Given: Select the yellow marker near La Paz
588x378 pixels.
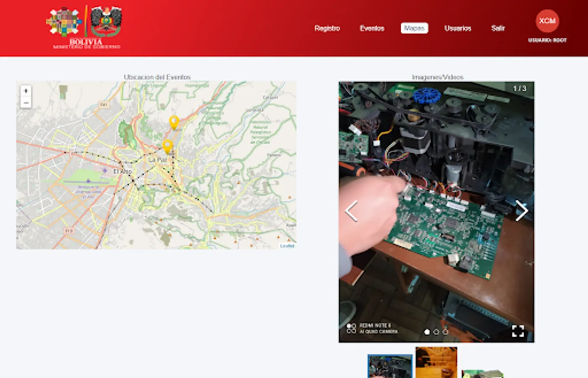Looking at the screenshot, I should click(168, 146).
